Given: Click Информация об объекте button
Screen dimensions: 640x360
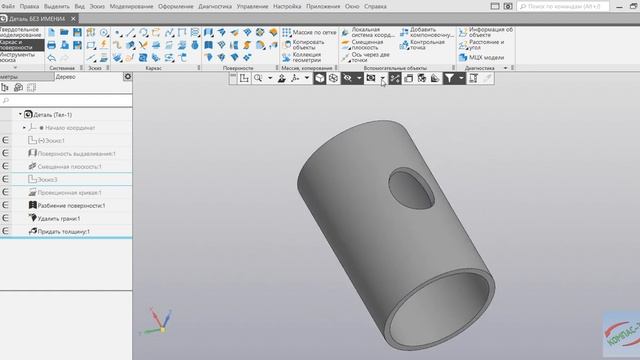Looking at the screenshot, I should [x=486, y=33].
